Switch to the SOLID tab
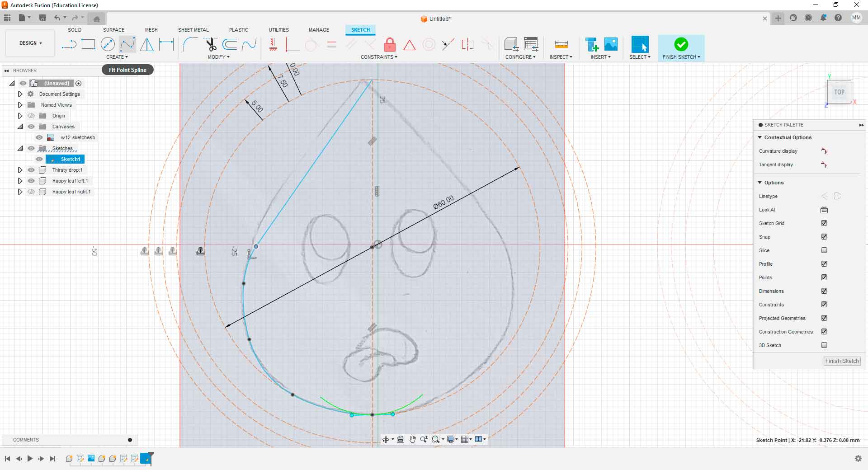The width and height of the screenshot is (868, 470). click(75, 30)
